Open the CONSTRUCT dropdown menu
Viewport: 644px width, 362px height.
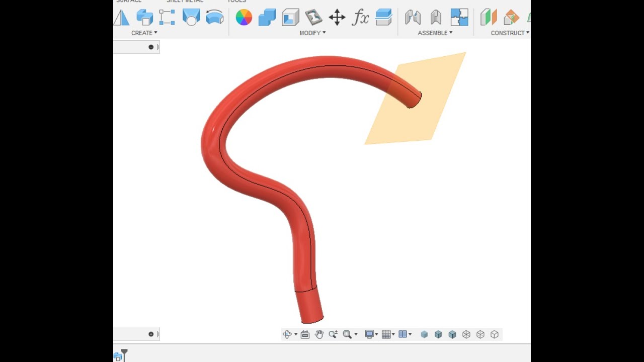pos(510,33)
